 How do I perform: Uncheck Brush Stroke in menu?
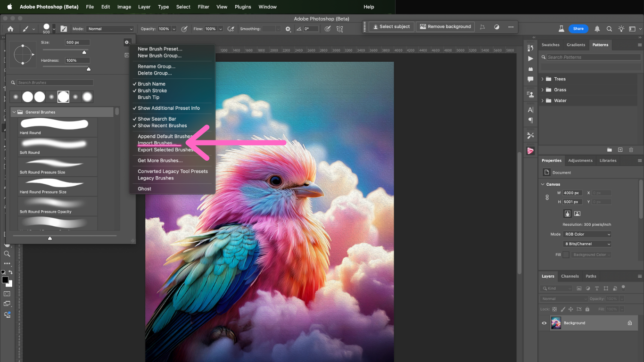coord(152,90)
